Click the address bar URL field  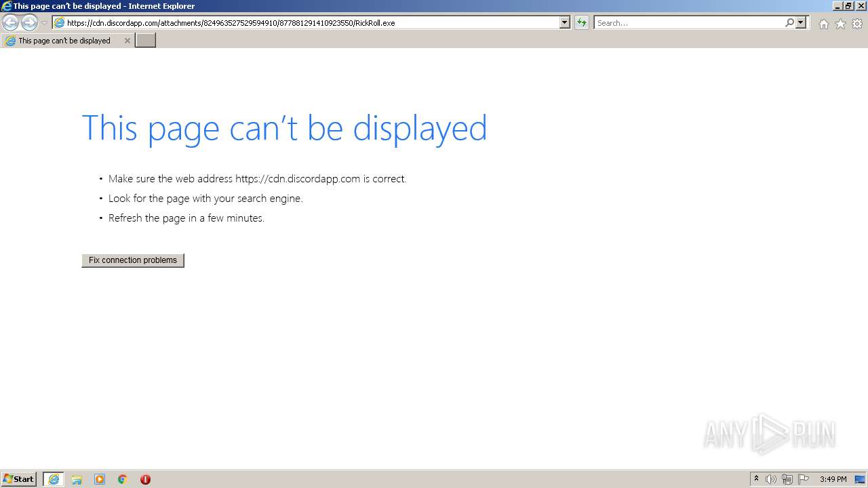(x=312, y=22)
